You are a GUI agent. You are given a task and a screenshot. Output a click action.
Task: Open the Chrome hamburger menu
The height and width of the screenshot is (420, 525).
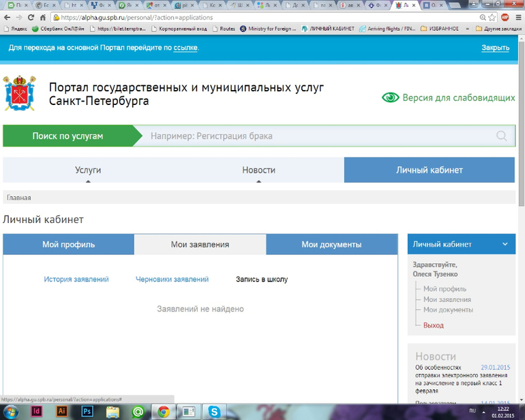[518, 18]
